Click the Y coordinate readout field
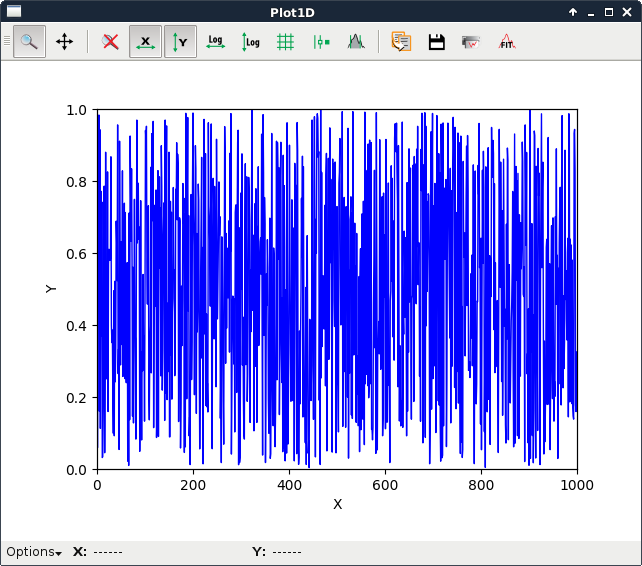Screen dimensions: 642x566 click(x=286, y=552)
